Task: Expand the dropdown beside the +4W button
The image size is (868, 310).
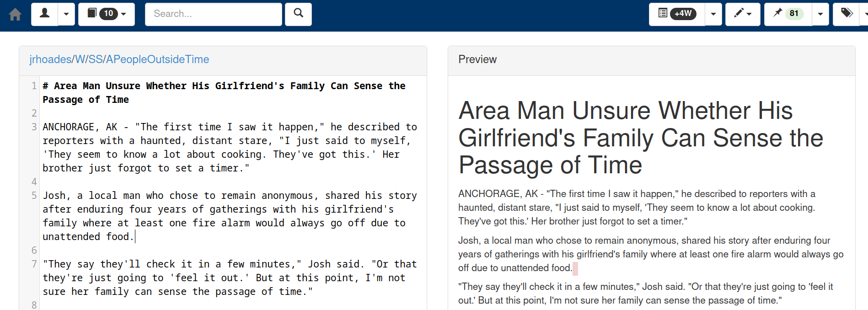Action: (x=713, y=14)
